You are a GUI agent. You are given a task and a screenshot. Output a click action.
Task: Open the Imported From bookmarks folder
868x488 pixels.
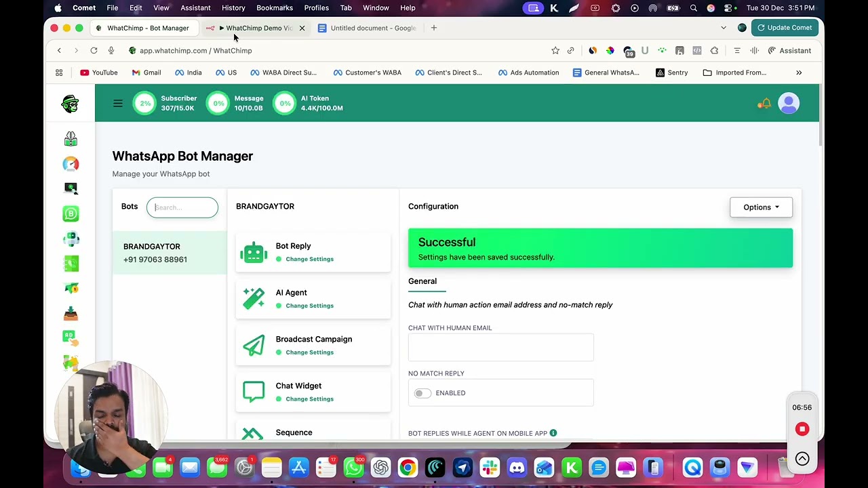[x=734, y=73]
